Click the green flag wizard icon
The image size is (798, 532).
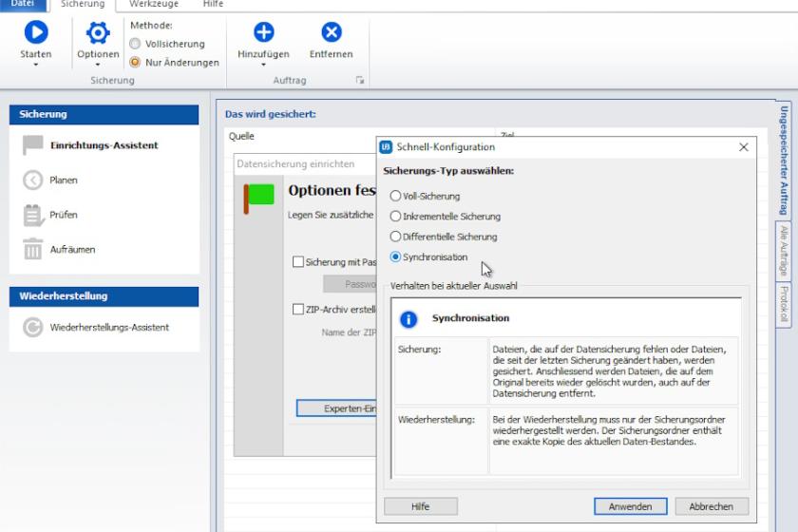click(259, 198)
